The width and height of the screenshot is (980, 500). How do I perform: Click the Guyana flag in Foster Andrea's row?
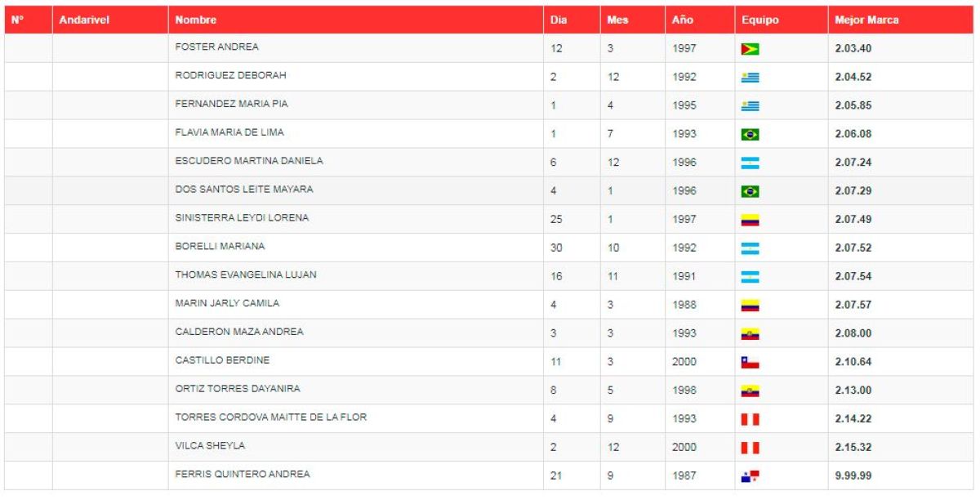750,49
